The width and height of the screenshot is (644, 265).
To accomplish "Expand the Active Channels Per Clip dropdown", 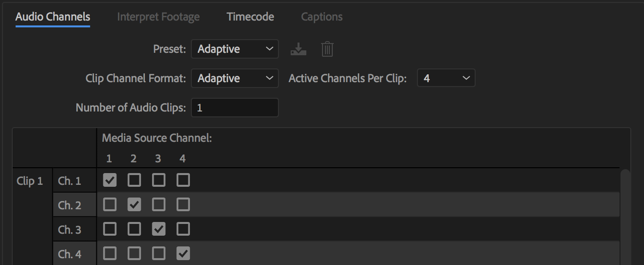I will [x=446, y=79].
